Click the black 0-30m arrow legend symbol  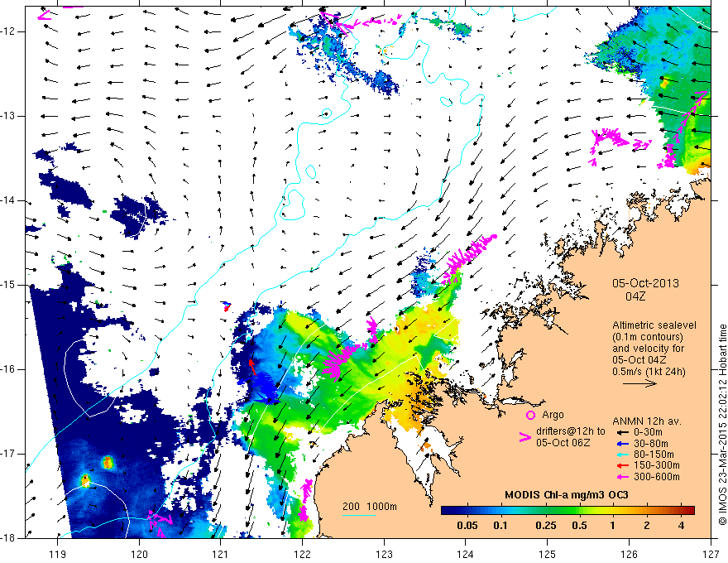point(621,432)
